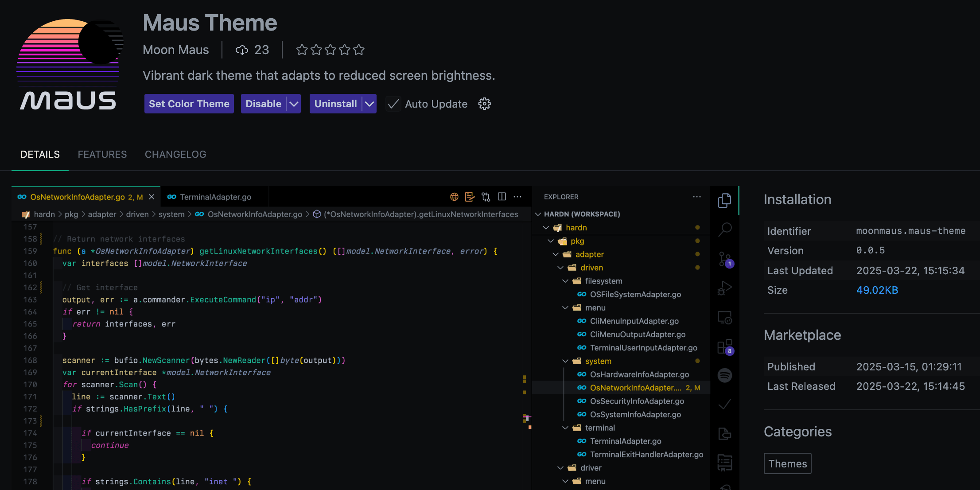This screenshot has width=980, height=490.
Task: Switch to the FEATURES tab
Action: [x=102, y=154]
